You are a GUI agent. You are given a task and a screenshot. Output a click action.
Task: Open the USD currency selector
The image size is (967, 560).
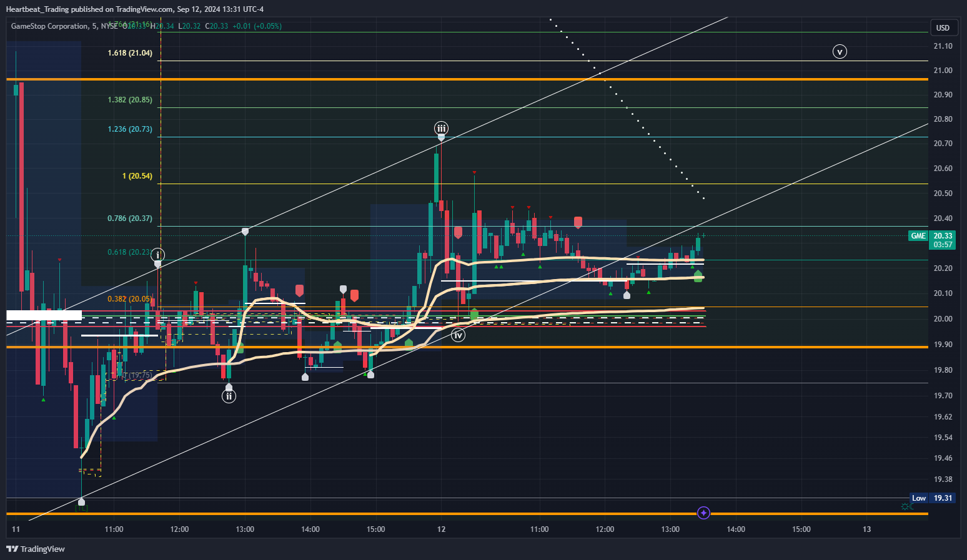coord(943,27)
